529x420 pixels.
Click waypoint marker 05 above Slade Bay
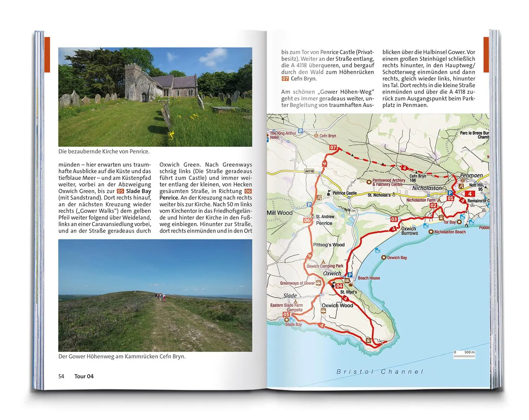coord(286,315)
